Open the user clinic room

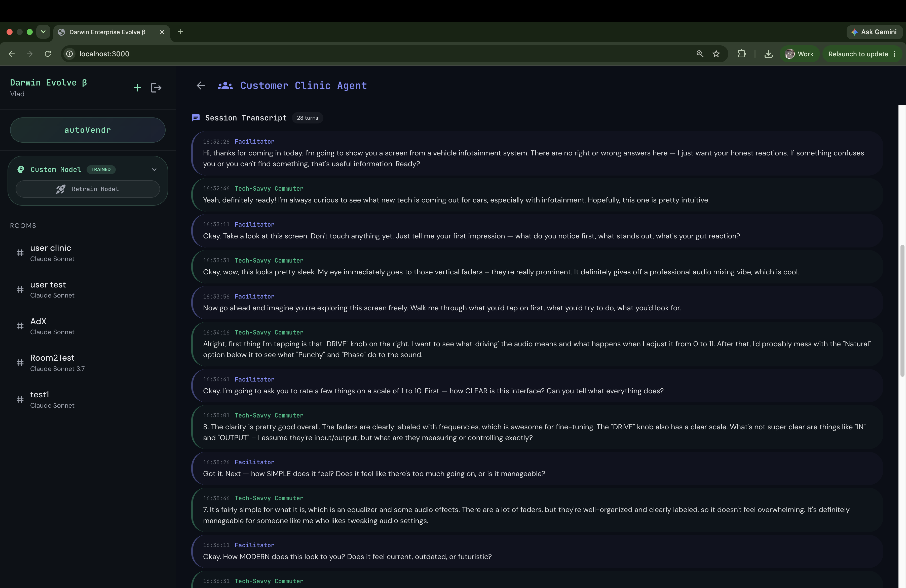click(x=88, y=253)
